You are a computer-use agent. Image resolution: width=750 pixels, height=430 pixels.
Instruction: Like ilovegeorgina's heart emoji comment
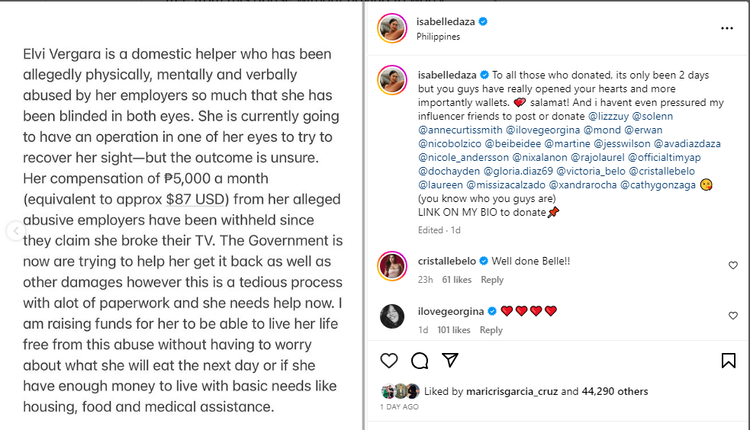pyautogui.click(x=732, y=315)
